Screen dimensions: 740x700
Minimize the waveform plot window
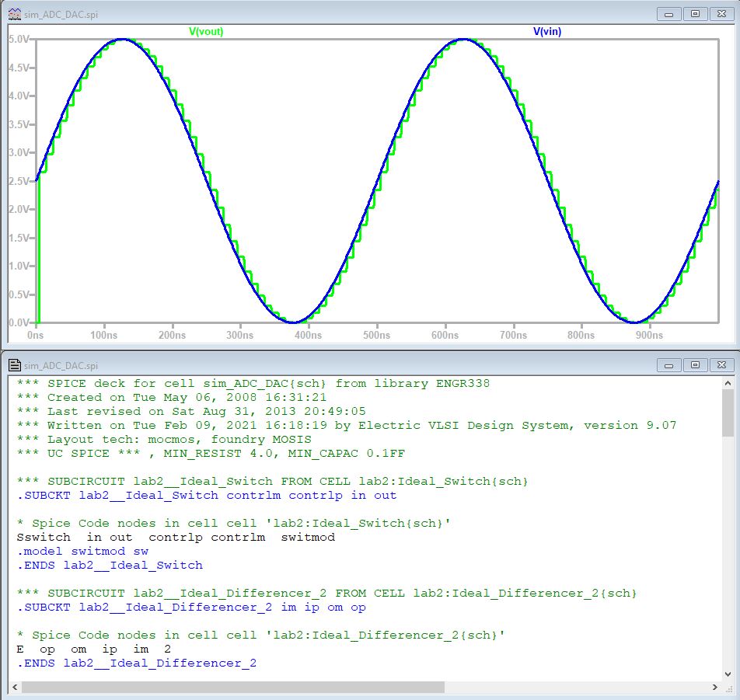[670, 14]
